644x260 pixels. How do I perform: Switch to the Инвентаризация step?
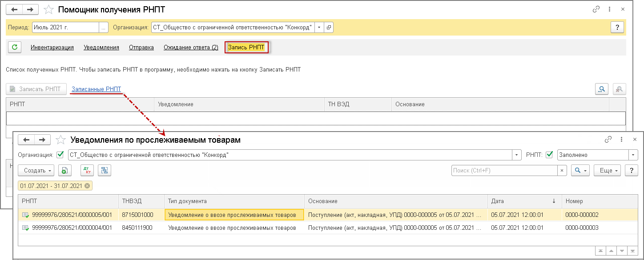pos(52,48)
